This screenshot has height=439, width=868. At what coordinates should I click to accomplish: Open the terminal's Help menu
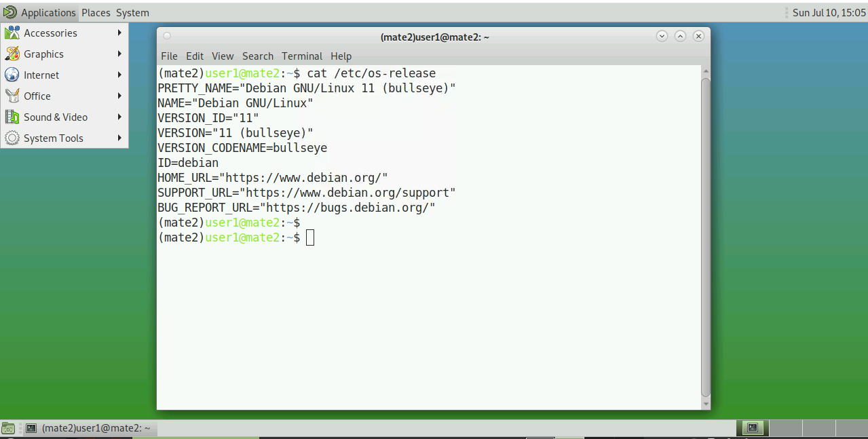click(x=341, y=56)
